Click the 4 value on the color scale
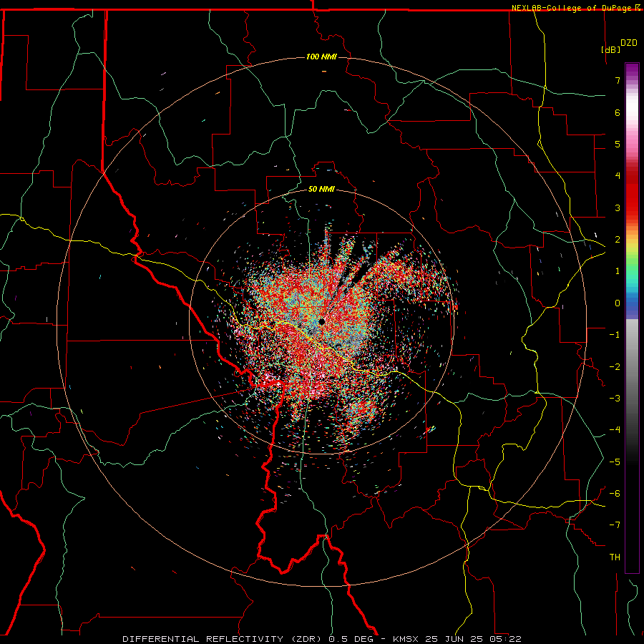 [618, 176]
